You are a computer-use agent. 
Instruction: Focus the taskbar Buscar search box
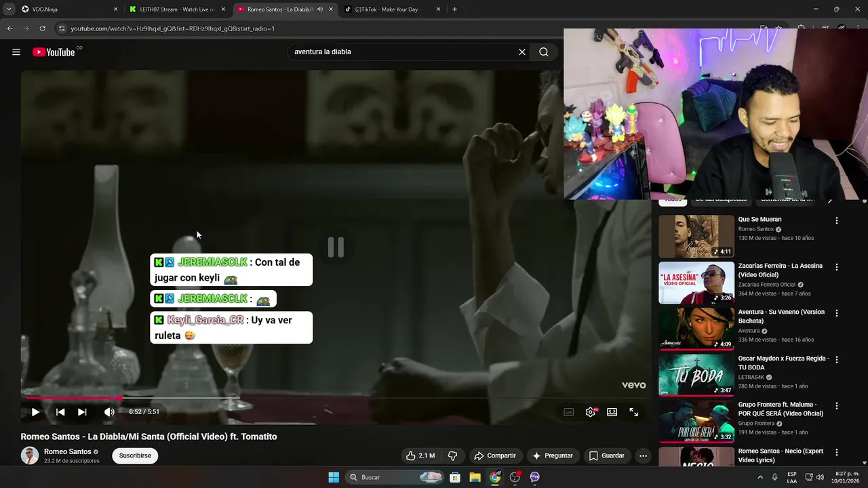(395, 477)
